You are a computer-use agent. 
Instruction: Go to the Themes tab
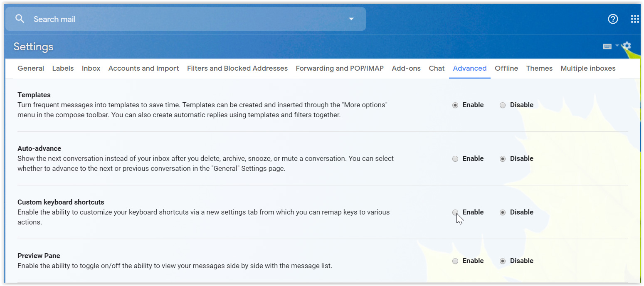point(539,68)
